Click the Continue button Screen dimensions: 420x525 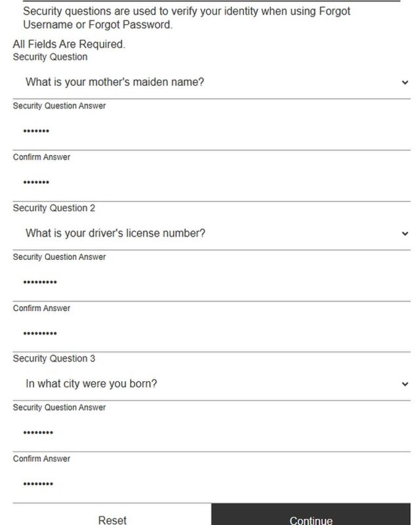[x=311, y=516]
